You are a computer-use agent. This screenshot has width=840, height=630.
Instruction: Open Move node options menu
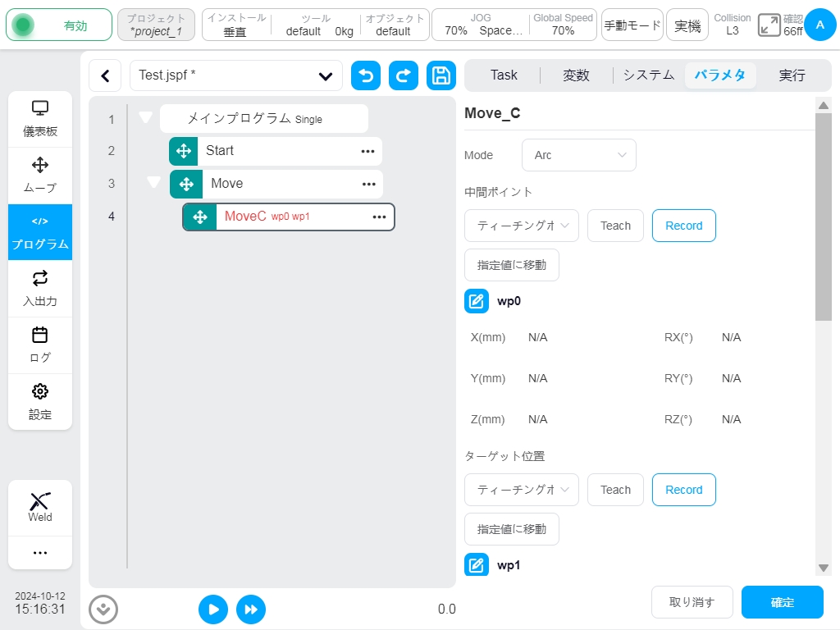(x=368, y=185)
